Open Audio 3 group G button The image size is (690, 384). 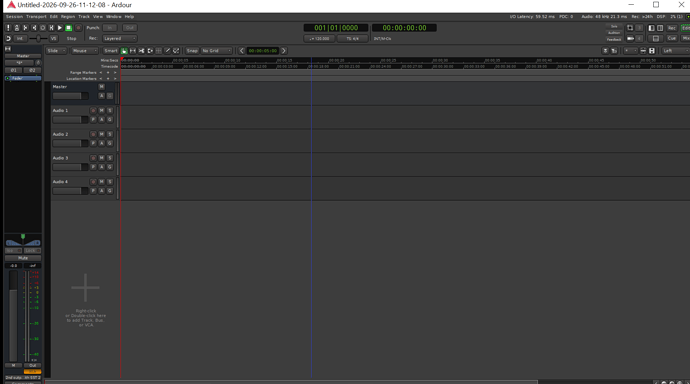110,167
